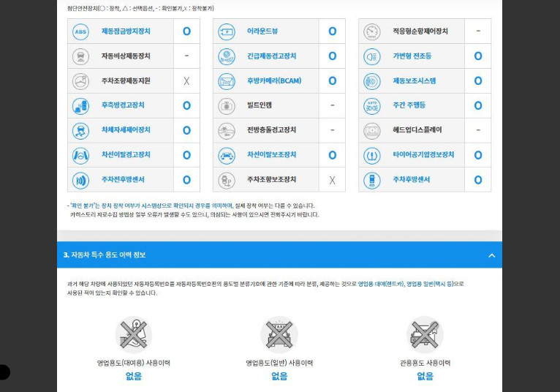Click the steering wheel icon for 주차조향제동지원
The image size is (560, 392).
pyautogui.click(x=80, y=81)
